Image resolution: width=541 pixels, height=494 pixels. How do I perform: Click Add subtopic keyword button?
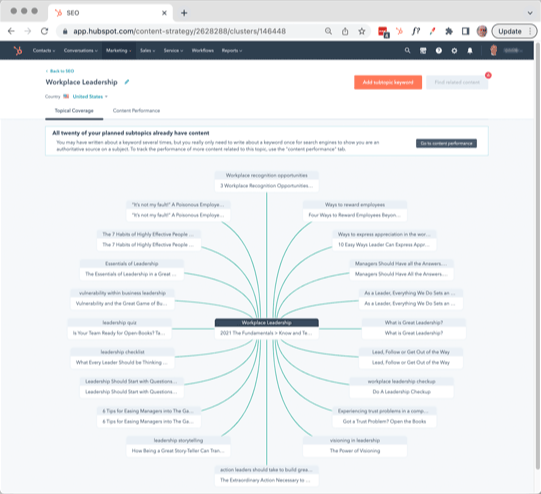[x=388, y=82]
